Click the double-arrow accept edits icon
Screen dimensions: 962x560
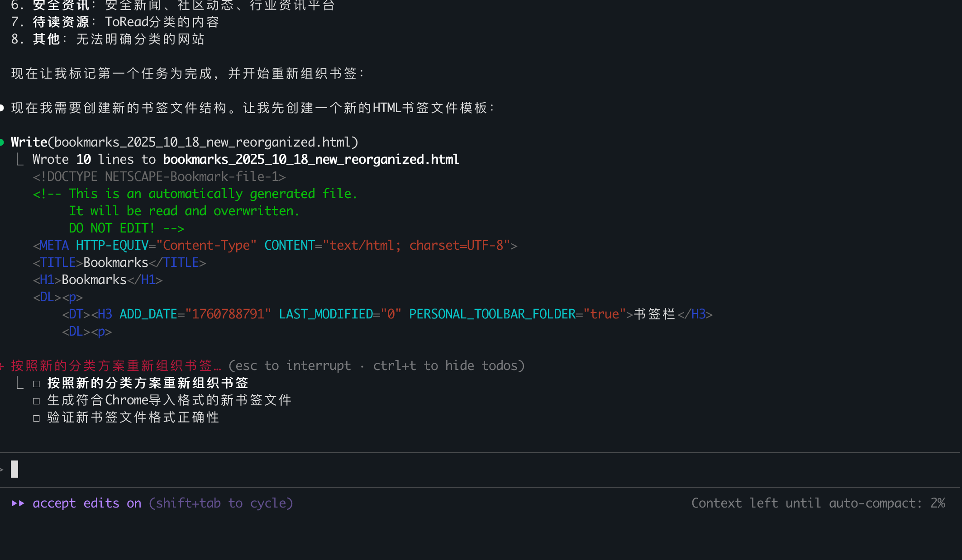point(18,503)
